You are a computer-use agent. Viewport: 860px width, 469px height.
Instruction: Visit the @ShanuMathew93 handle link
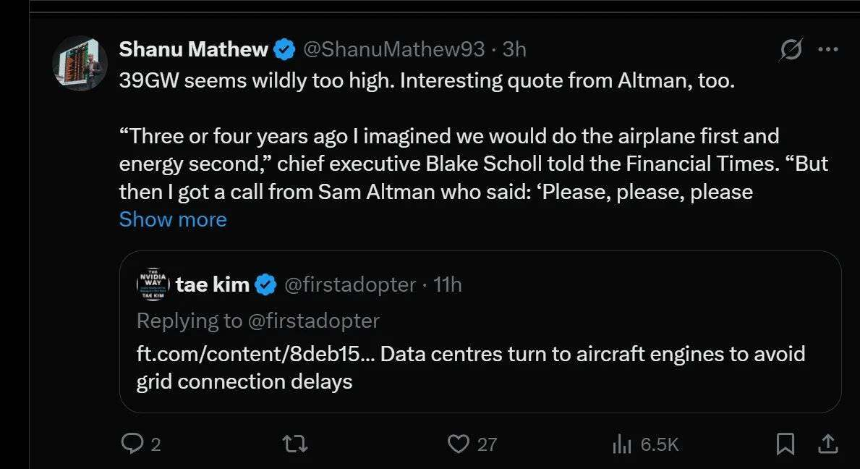[393, 49]
